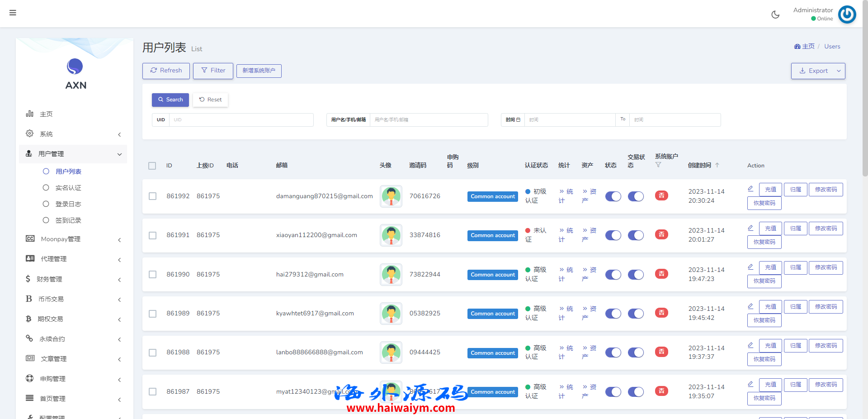Check the select-all checkbox in table header
The height and width of the screenshot is (419, 868).
click(152, 166)
